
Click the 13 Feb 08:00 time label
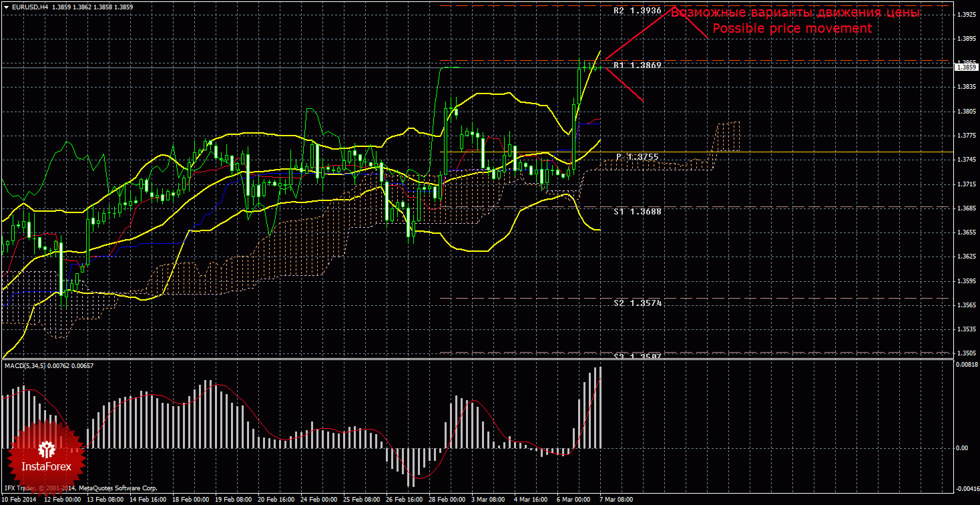105,500
